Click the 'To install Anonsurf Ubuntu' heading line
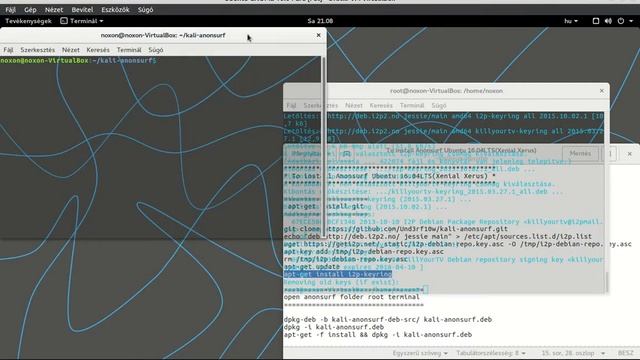The image size is (640, 360). click(x=390, y=176)
